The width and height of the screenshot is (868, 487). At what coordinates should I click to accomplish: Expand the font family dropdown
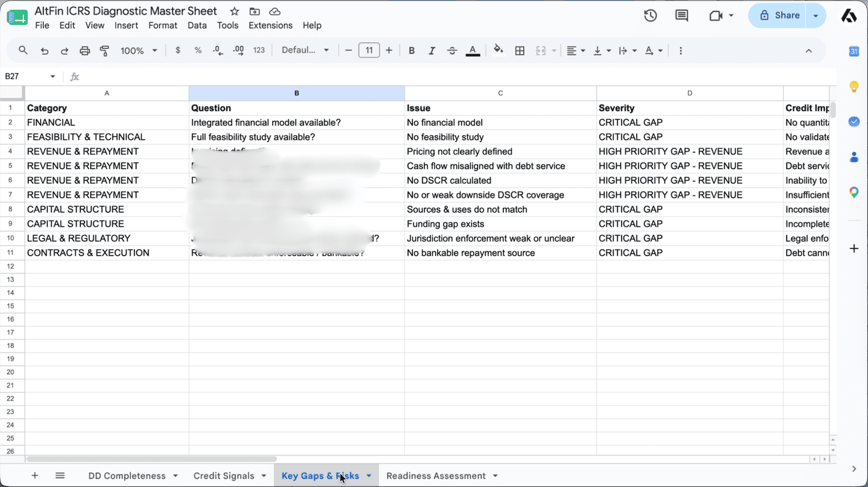(305, 50)
